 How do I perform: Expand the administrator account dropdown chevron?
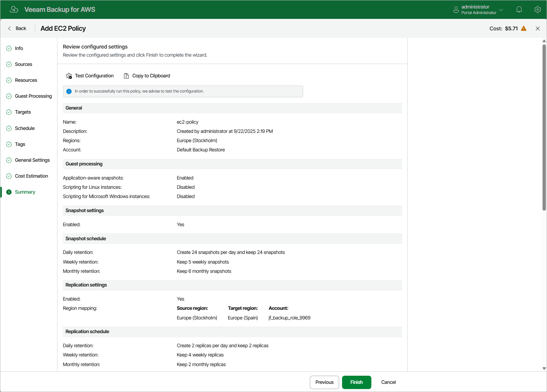pyautogui.click(x=501, y=10)
